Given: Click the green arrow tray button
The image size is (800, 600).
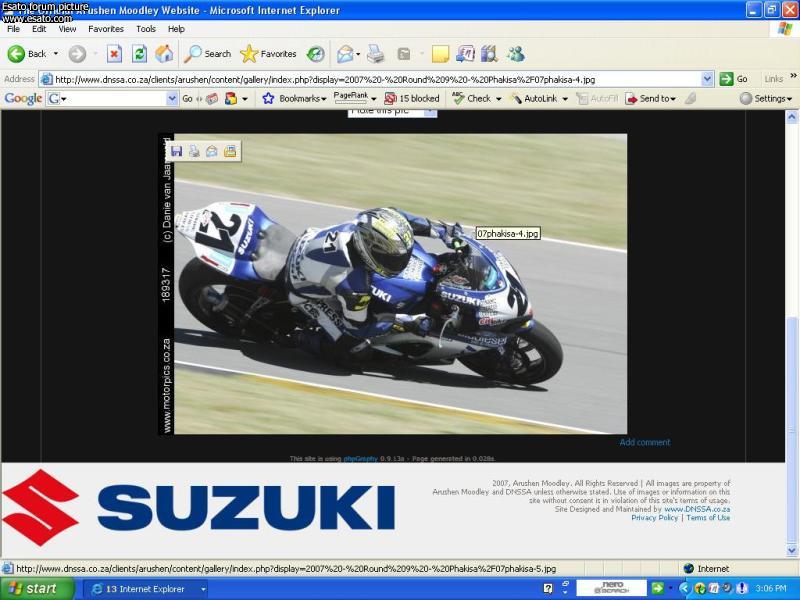Looking at the screenshot, I should pyautogui.click(x=658, y=588).
